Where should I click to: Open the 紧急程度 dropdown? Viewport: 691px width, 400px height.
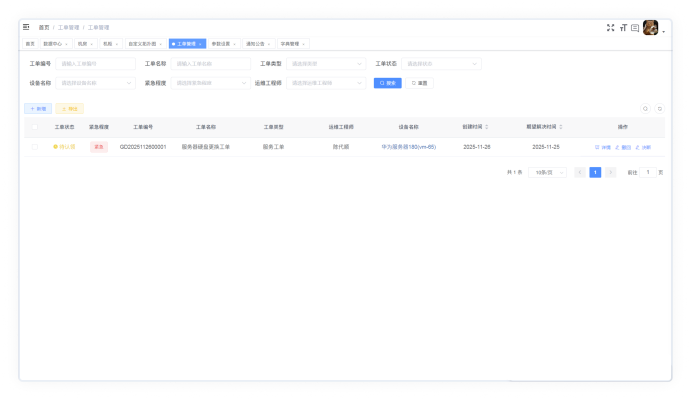(x=211, y=83)
